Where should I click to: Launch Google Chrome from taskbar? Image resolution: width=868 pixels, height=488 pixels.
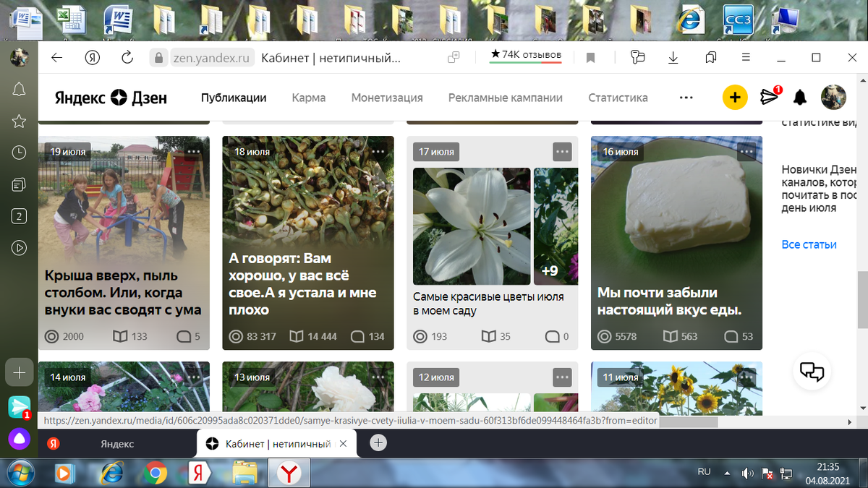coord(155,474)
